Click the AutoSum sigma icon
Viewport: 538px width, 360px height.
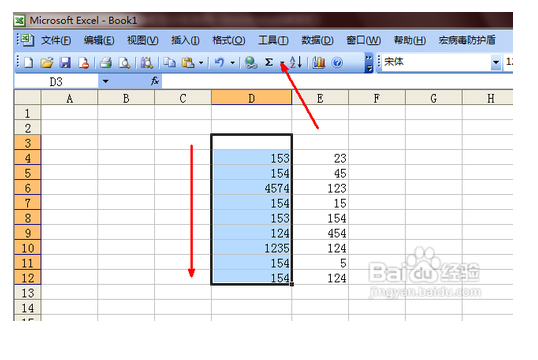(x=269, y=62)
